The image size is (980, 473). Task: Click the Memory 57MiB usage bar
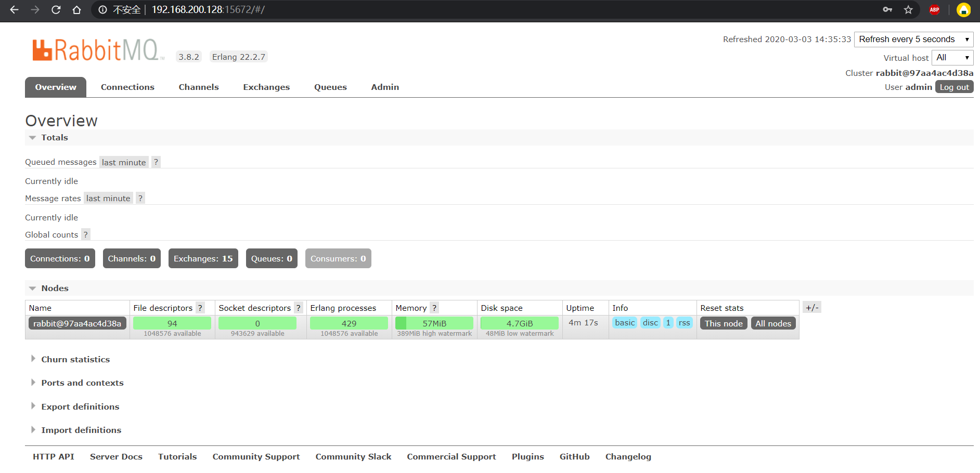click(x=434, y=323)
